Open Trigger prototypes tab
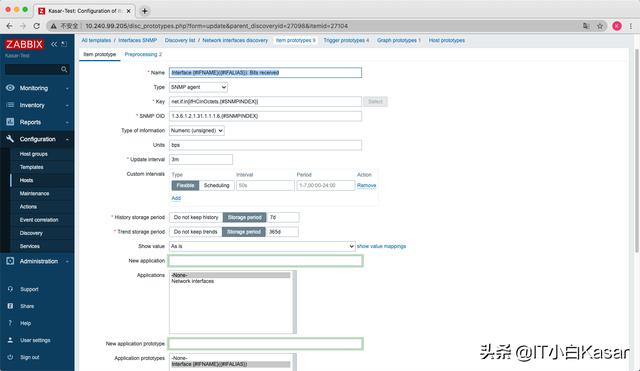Viewport: 640px width, 371px height. tap(346, 40)
